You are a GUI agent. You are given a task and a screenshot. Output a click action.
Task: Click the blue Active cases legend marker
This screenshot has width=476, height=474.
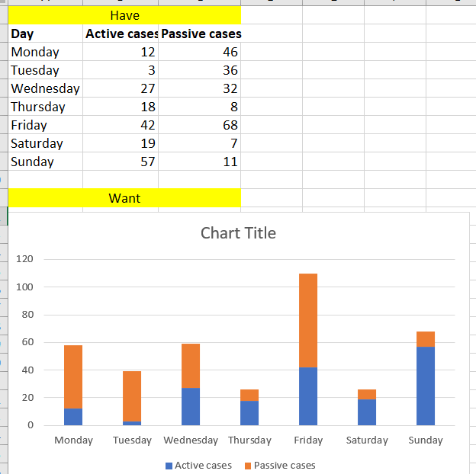click(x=169, y=466)
